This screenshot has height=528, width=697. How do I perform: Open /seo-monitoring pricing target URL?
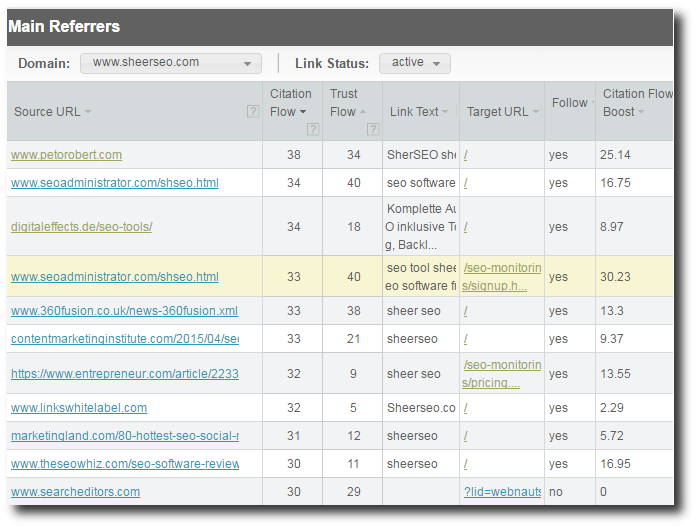[501, 374]
